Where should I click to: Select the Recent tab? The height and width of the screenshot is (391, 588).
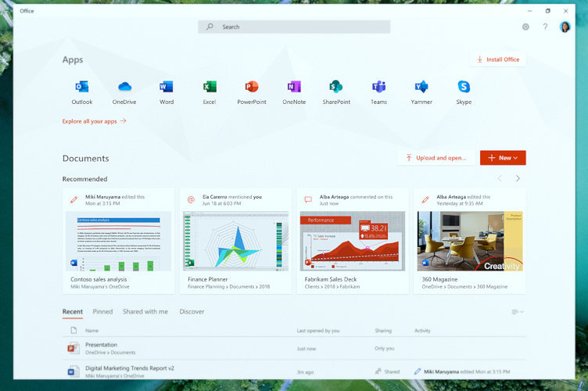pyautogui.click(x=73, y=311)
